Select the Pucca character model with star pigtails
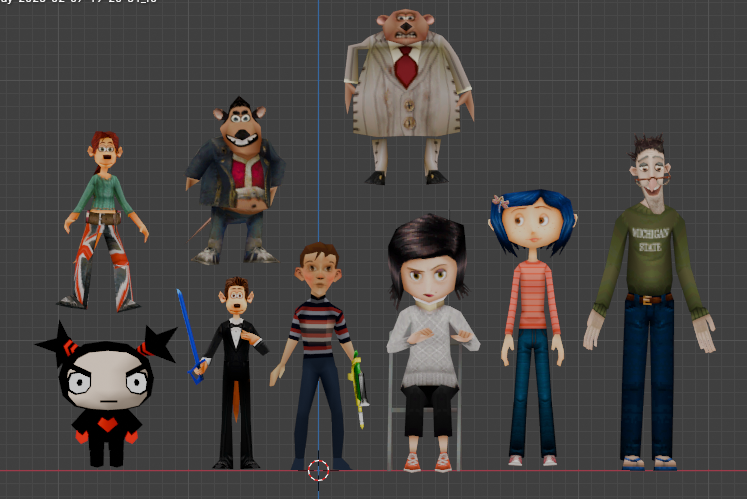Image resolution: width=747 pixels, height=499 pixels. point(107,396)
